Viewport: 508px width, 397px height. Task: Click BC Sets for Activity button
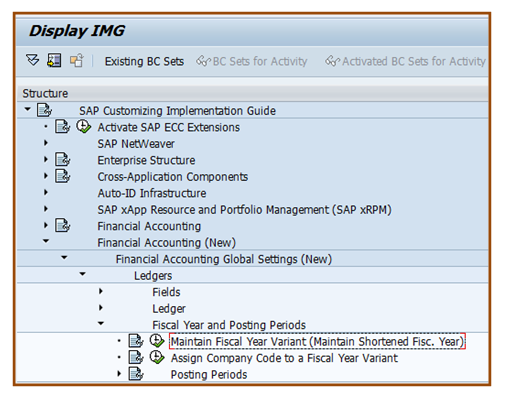click(251, 61)
